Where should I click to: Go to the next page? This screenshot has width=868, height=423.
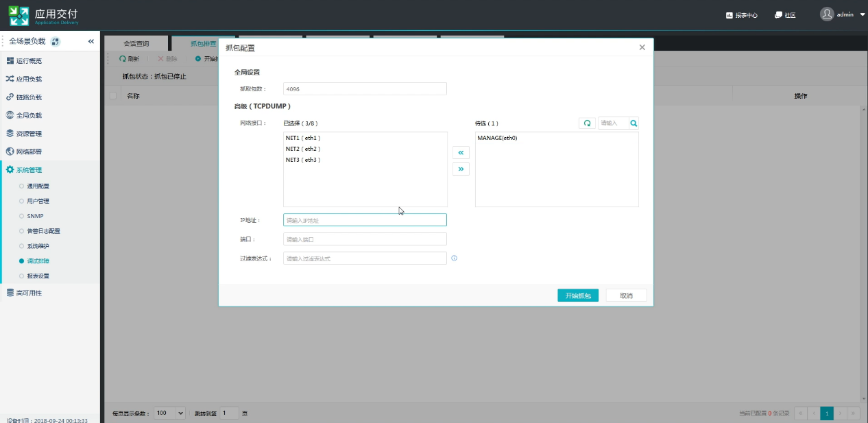point(841,413)
